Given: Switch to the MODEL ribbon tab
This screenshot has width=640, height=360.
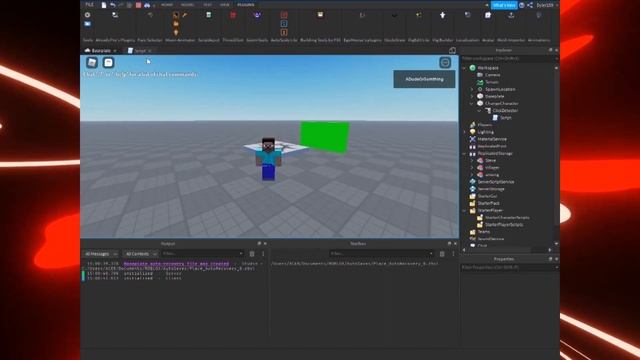Looking at the screenshot, I should [x=187, y=5].
